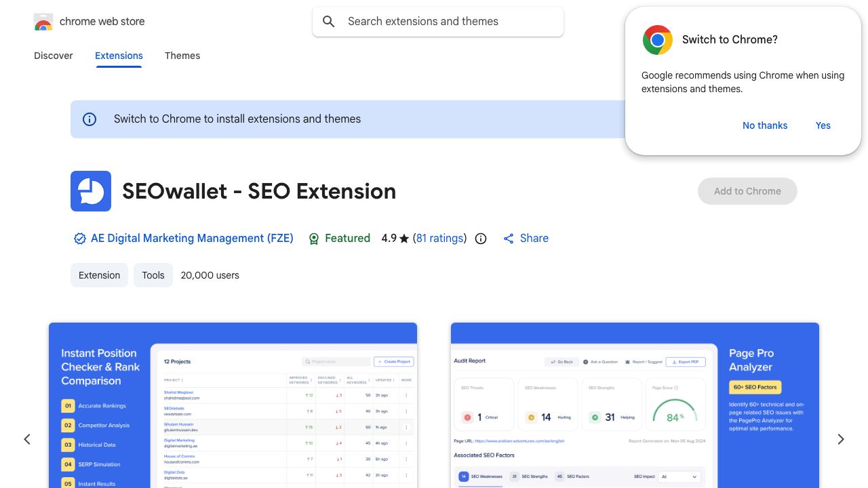The image size is (868, 488).
Task: Click the SEOwallet extension icon
Action: (91, 191)
